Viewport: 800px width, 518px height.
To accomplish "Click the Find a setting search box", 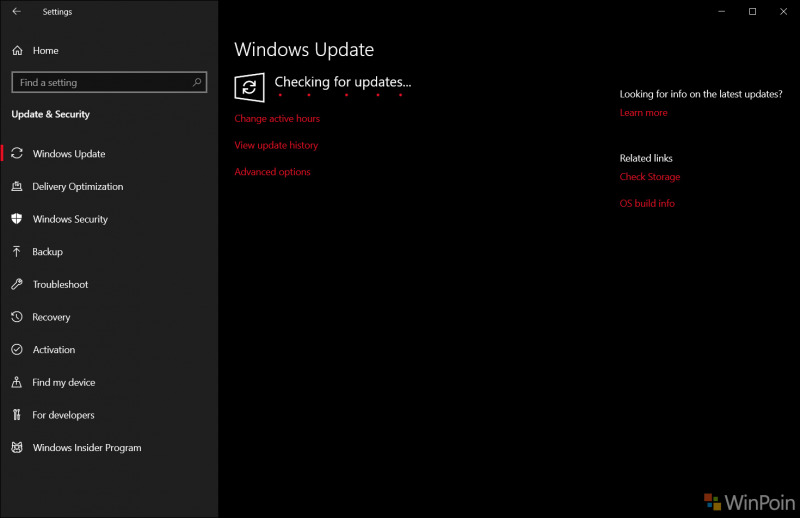I will [109, 82].
